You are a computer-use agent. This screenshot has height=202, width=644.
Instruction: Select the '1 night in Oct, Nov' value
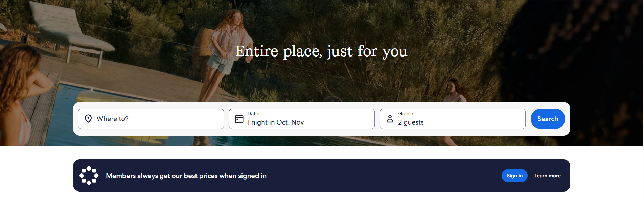[x=275, y=122]
